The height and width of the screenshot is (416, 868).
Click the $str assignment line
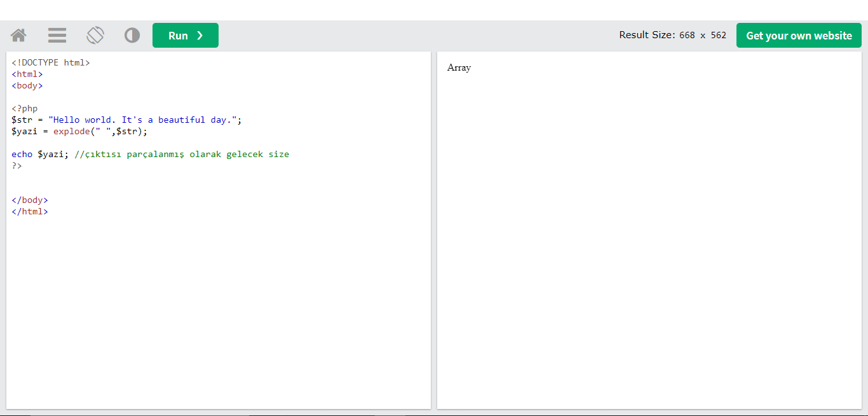126,120
